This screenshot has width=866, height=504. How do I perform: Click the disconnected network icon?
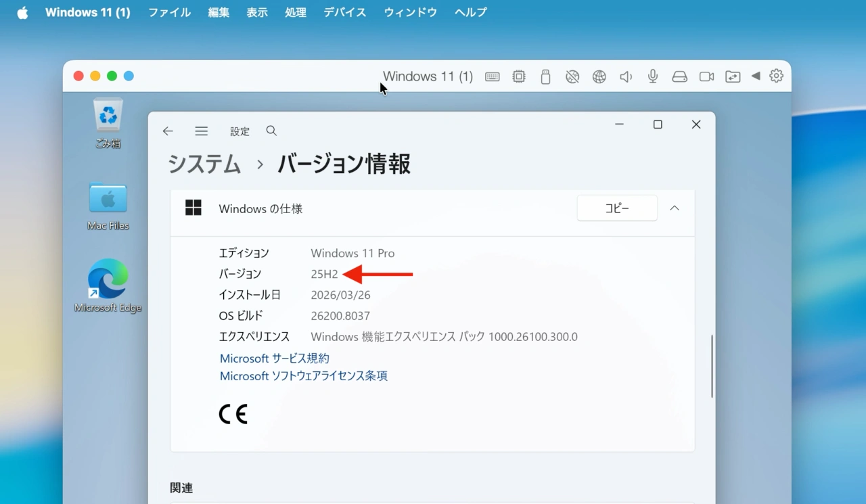[x=572, y=76]
